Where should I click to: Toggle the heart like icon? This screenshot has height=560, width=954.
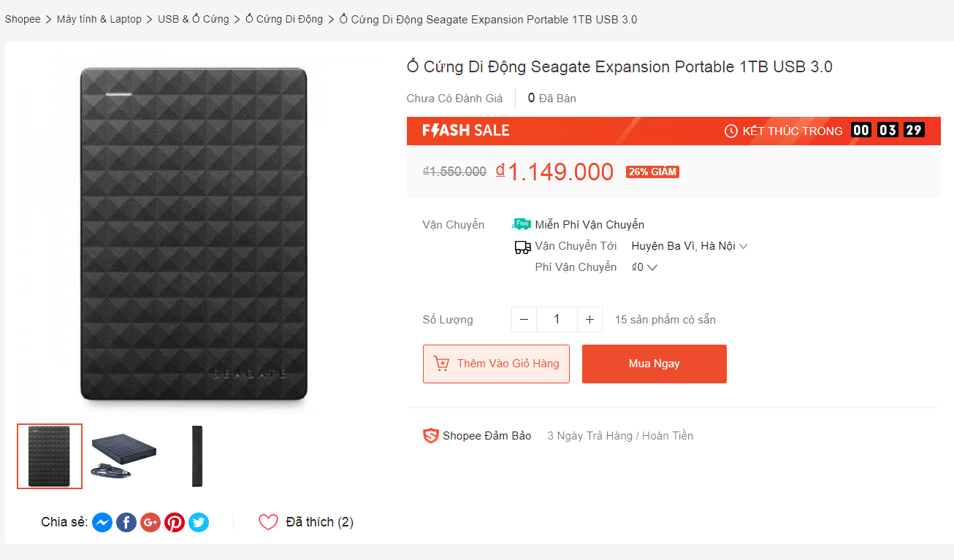click(269, 522)
